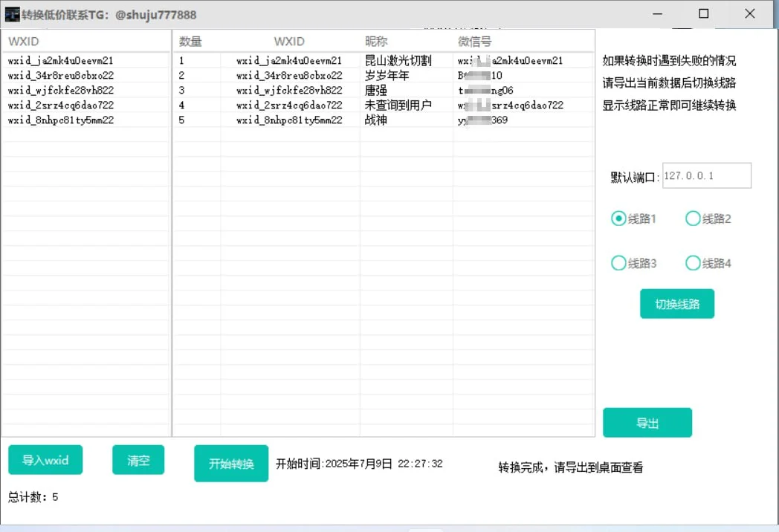Click wxid_8nhpc81ty5mm22 in right table WXID column
The width and height of the screenshot is (779, 532).
click(289, 120)
